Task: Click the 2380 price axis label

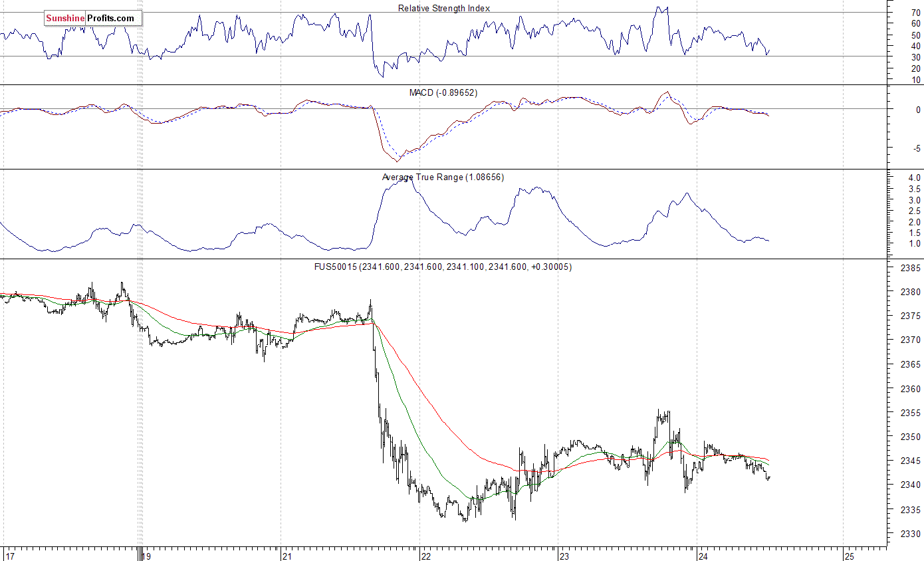Action: point(911,292)
